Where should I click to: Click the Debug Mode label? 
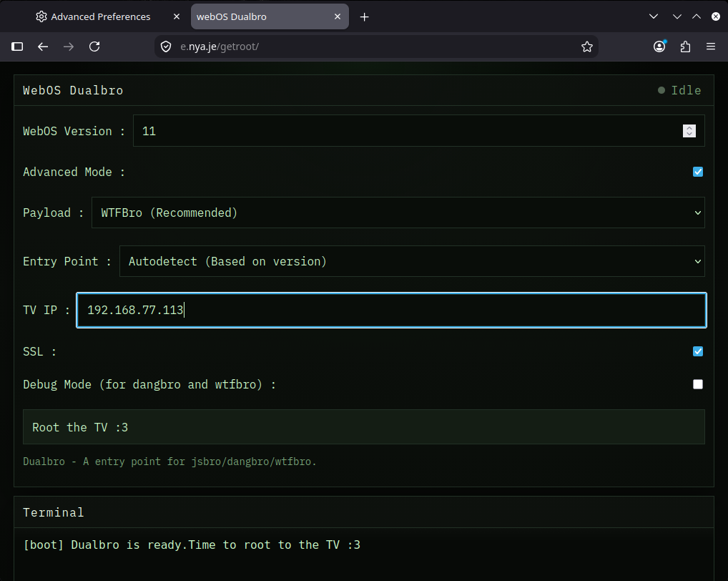(x=149, y=384)
